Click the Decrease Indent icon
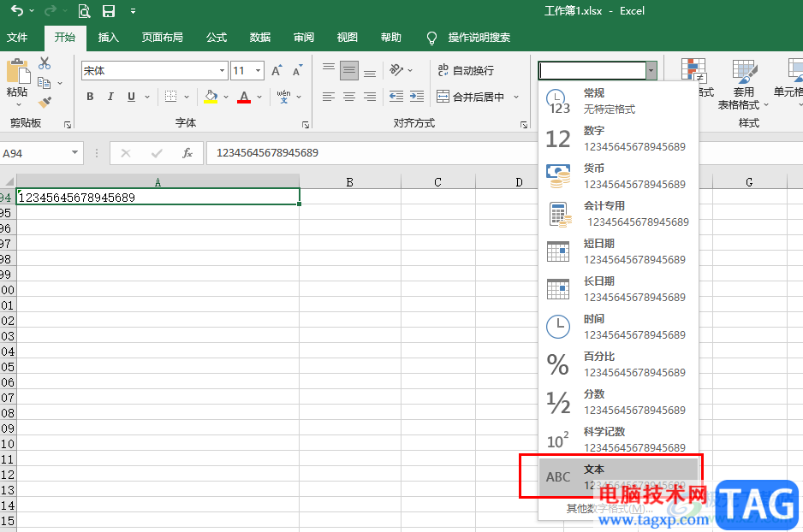The height and width of the screenshot is (532, 803). [396, 96]
